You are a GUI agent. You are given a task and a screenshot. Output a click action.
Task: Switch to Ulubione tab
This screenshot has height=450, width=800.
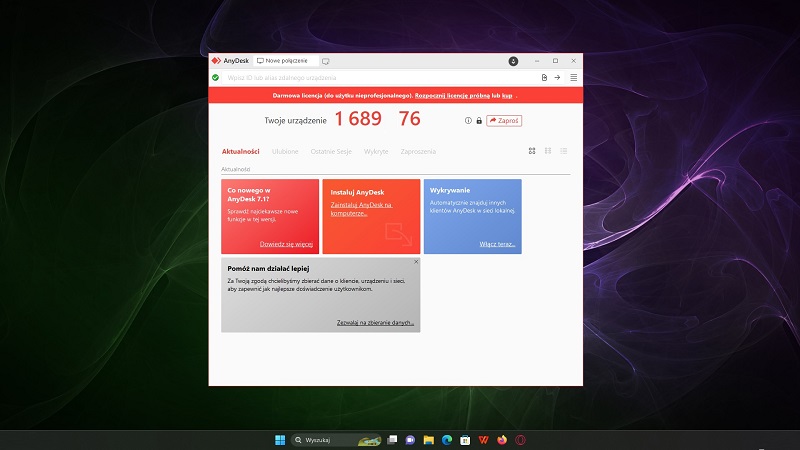click(285, 152)
